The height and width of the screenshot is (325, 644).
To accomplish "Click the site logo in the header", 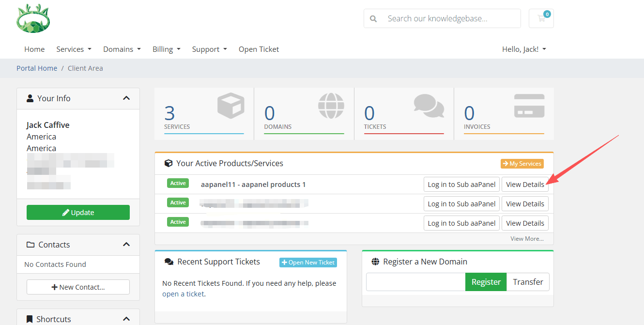I will tap(33, 19).
